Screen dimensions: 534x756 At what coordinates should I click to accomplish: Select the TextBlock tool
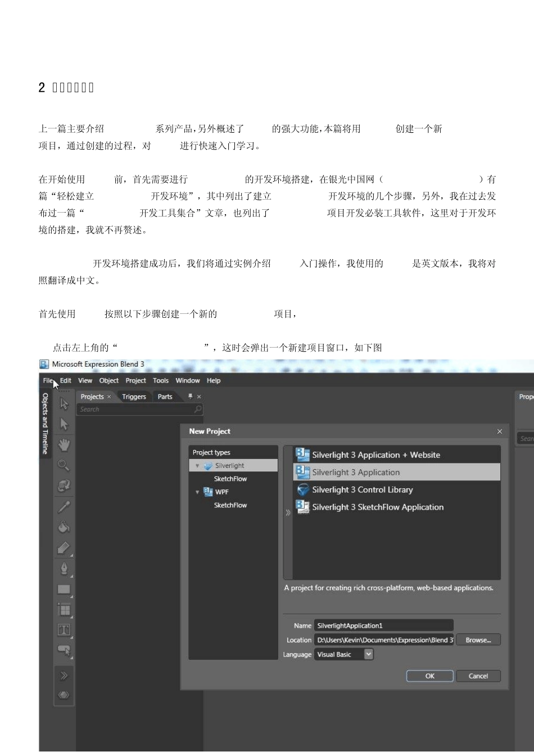[64, 630]
